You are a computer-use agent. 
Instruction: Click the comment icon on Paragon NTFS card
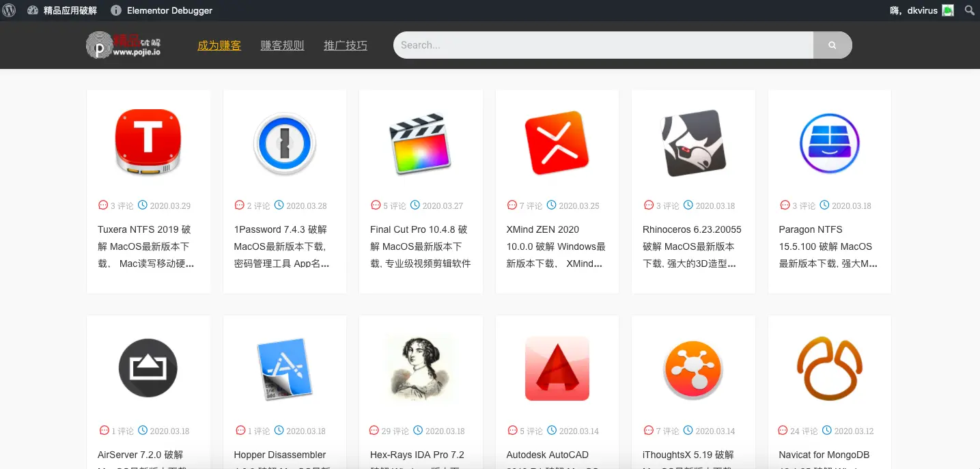785,205
